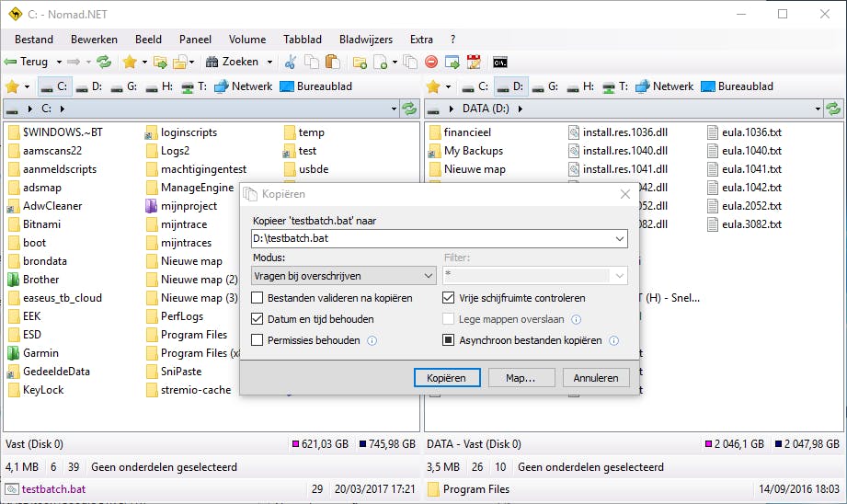This screenshot has height=504, width=847.
Task: Click the calendar edit toolbar icon
Action: pos(474,63)
